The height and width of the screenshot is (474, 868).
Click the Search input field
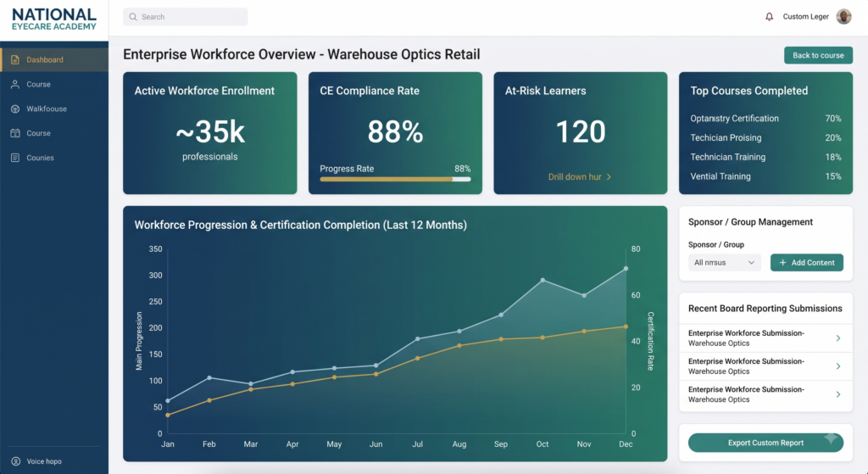pyautogui.click(x=186, y=17)
